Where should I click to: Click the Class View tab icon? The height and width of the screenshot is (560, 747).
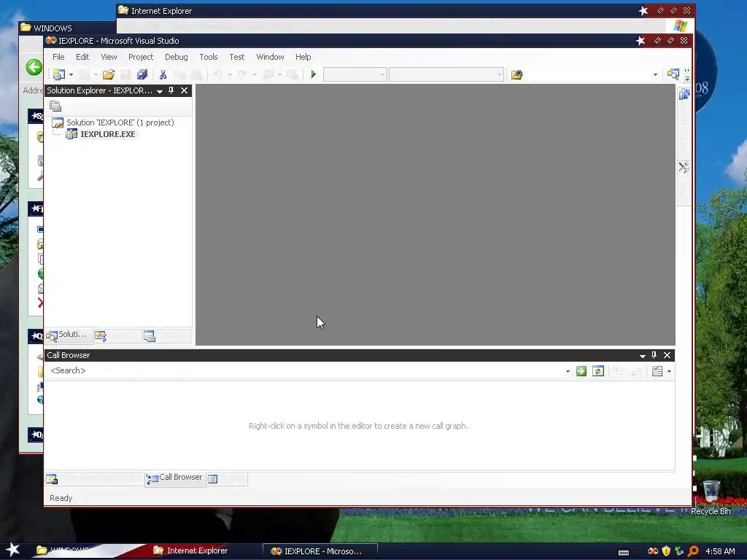[x=101, y=335]
